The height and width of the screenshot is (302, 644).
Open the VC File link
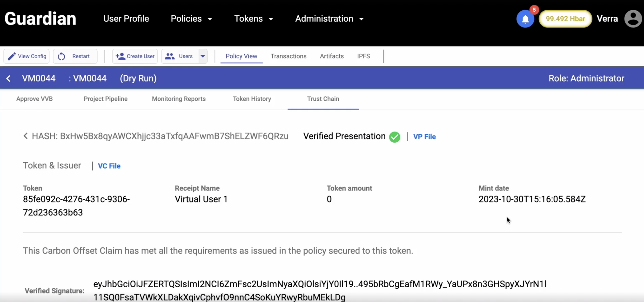(109, 166)
